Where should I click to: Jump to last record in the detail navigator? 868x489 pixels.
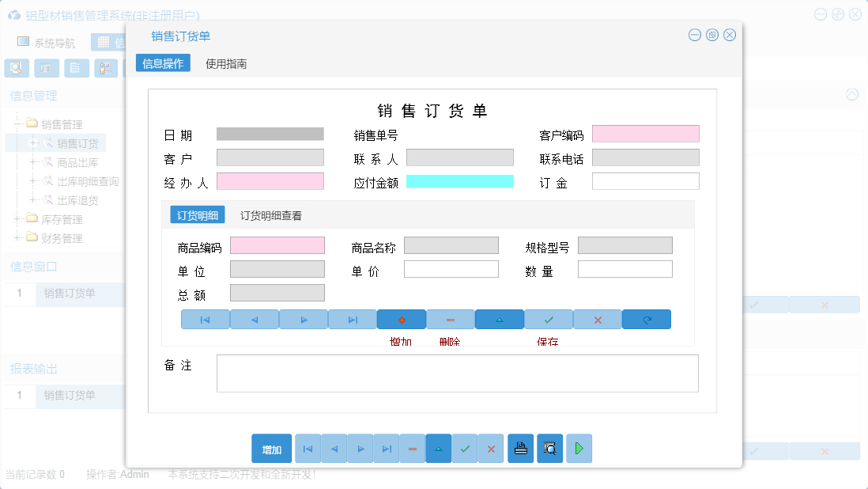click(x=352, y=319)
